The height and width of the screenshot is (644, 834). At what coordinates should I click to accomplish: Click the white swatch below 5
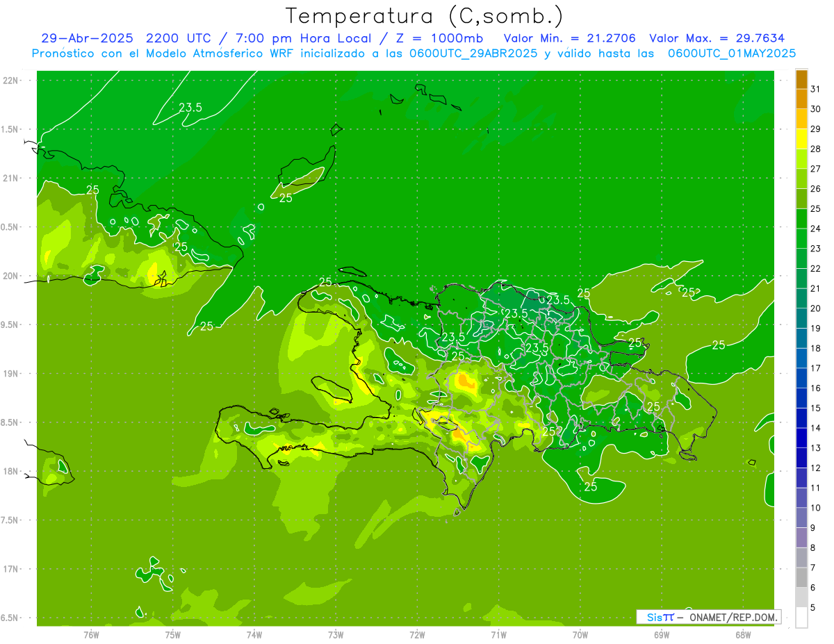801,618
